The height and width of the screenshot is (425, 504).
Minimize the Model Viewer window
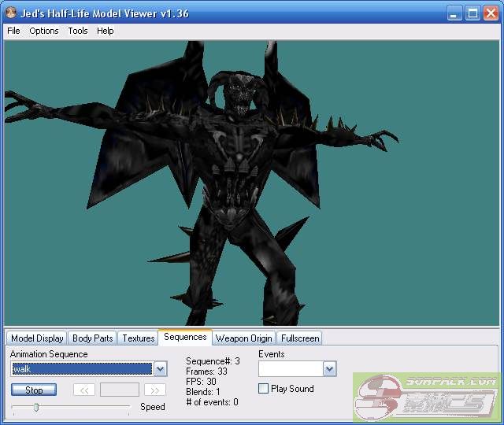(x=455, y=13)
